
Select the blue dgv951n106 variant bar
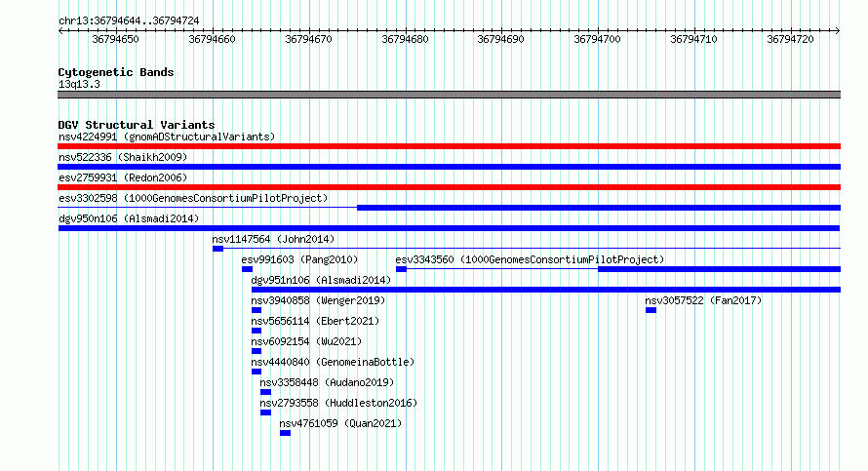(x=546, y=290)
